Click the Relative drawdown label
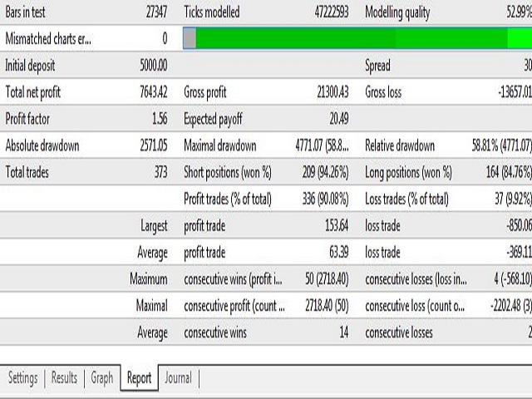Viewport: 532px width, 399px height. point(400,145)
